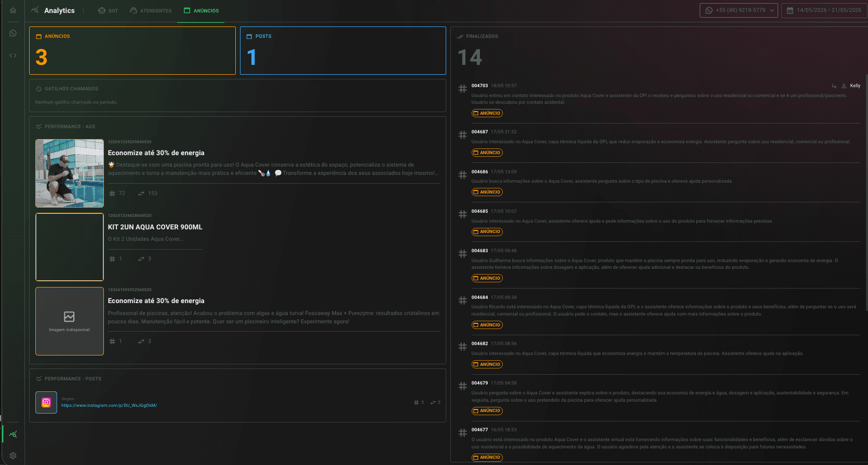Screen dimensions: 868x465
Task: Click the hash icon of conversation 004683
Action: point(462,254)
